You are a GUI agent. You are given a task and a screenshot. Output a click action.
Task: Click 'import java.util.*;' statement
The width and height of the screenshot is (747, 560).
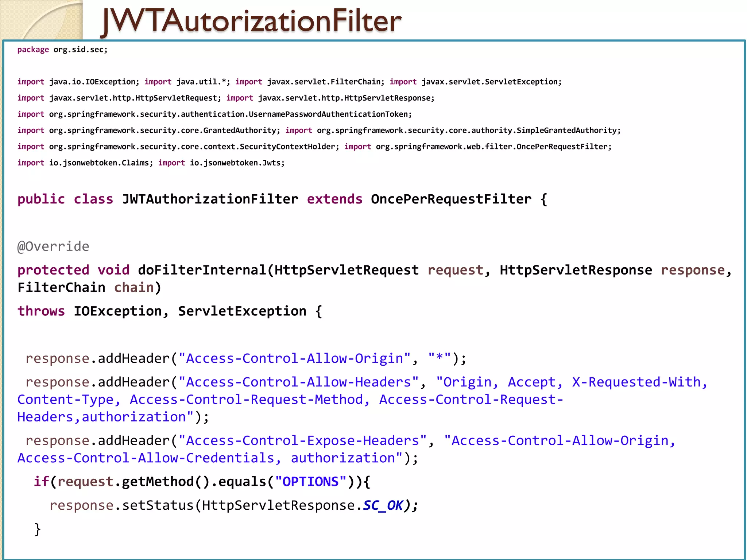187,82
